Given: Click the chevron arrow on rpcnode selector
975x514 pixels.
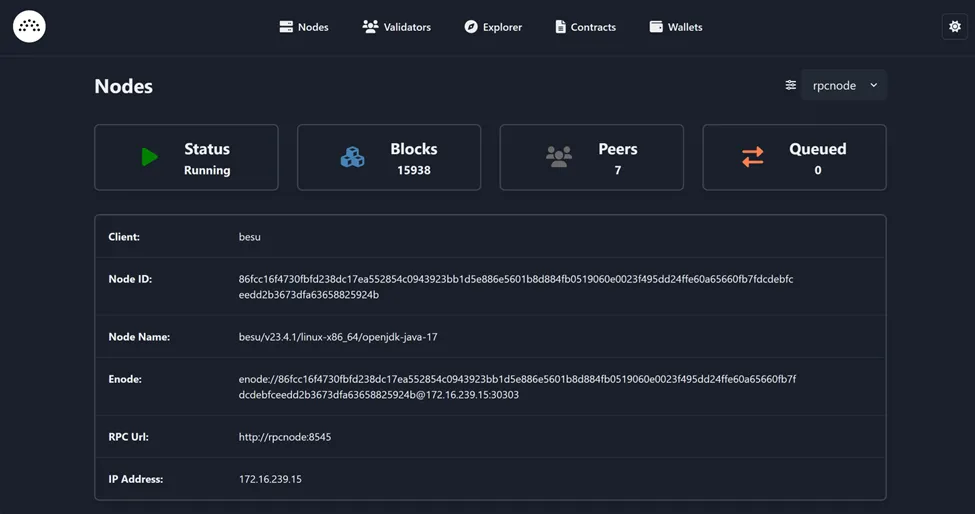Looking at the screenshot, I should 874,85.
